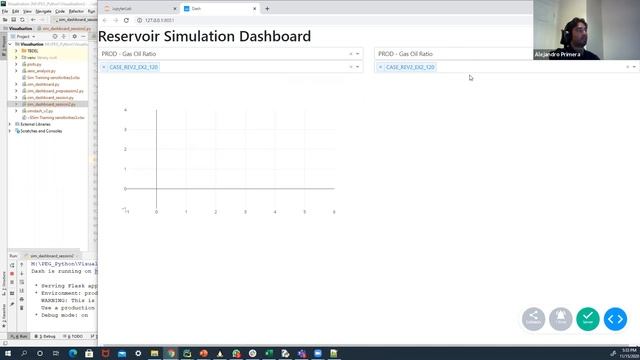Image resolution: width=640 pixels, height=360 pixels.
Task: Click the layout icon above the pin in Run panel
Action: [x=12, y=293]
